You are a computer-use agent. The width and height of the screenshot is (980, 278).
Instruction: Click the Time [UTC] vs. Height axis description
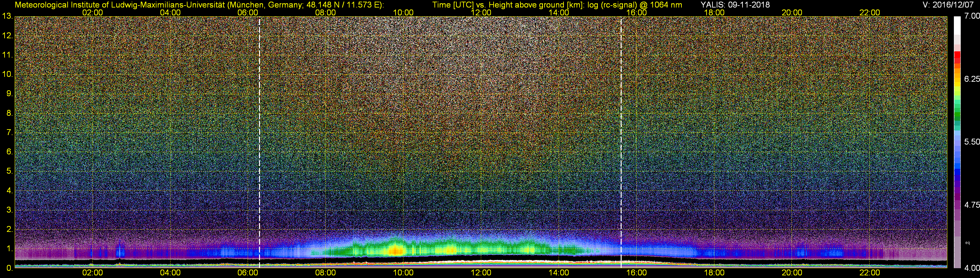(509, 5)
